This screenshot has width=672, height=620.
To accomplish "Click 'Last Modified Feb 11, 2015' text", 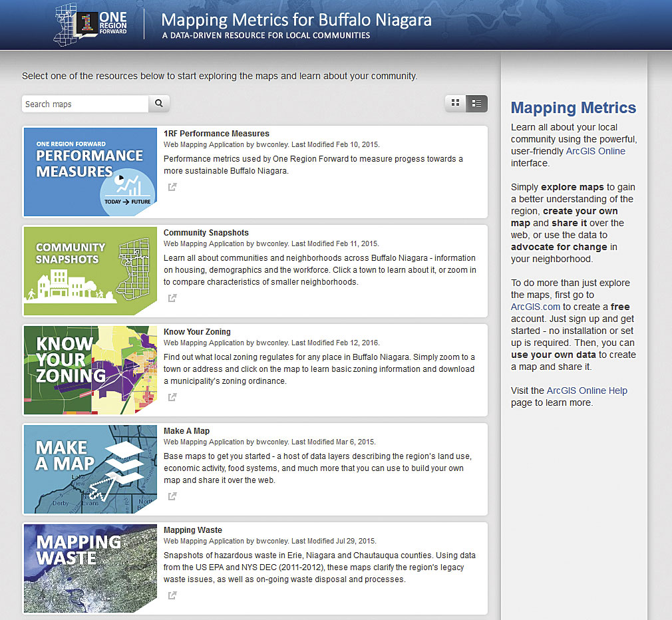I will 335,243.
